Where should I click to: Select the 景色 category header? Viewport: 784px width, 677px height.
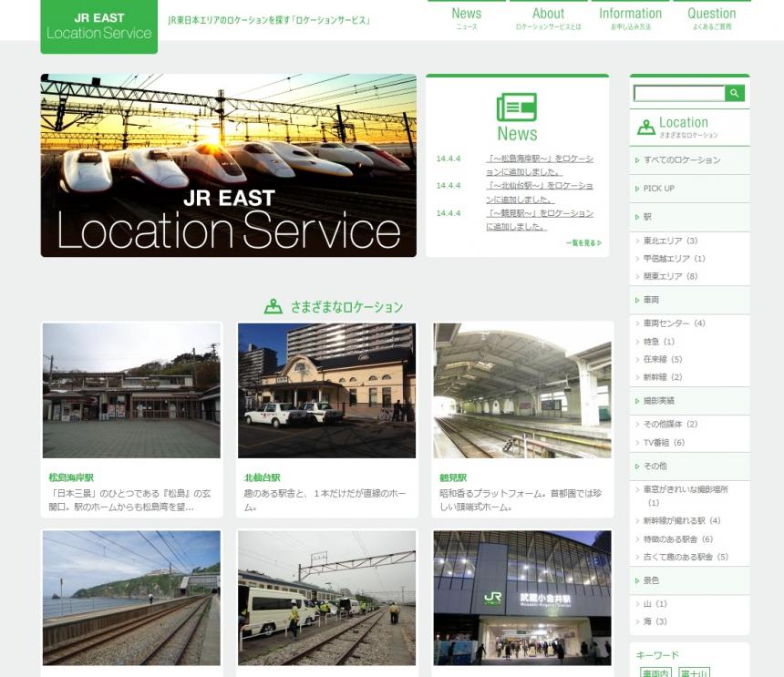[x=689, y=580]
